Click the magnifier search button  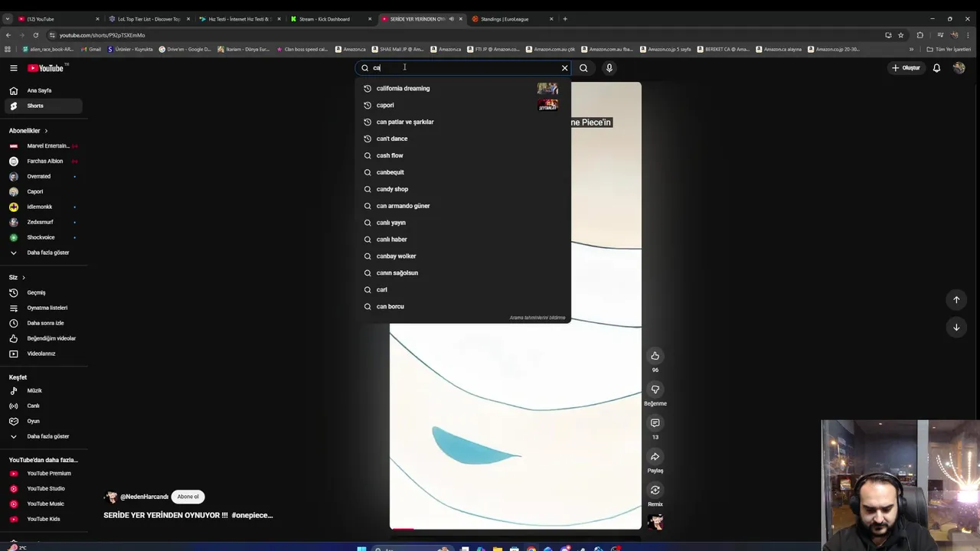point(583,68)
